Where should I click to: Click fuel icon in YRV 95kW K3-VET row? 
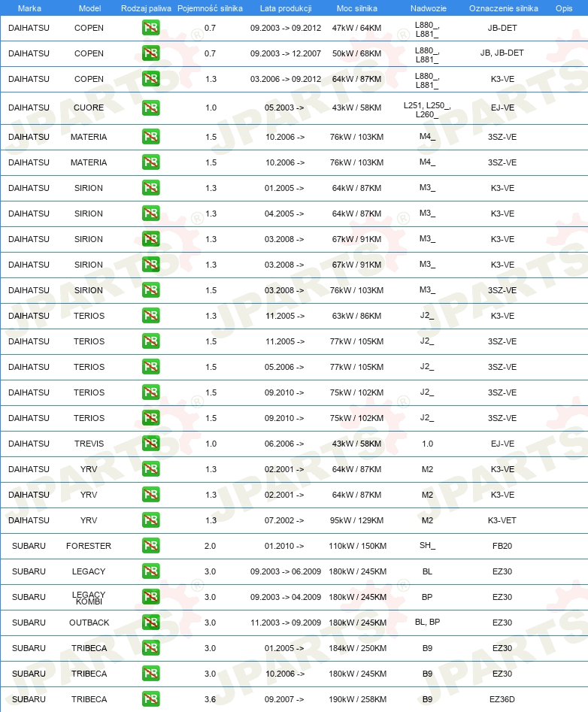click(x=150, y=520)
